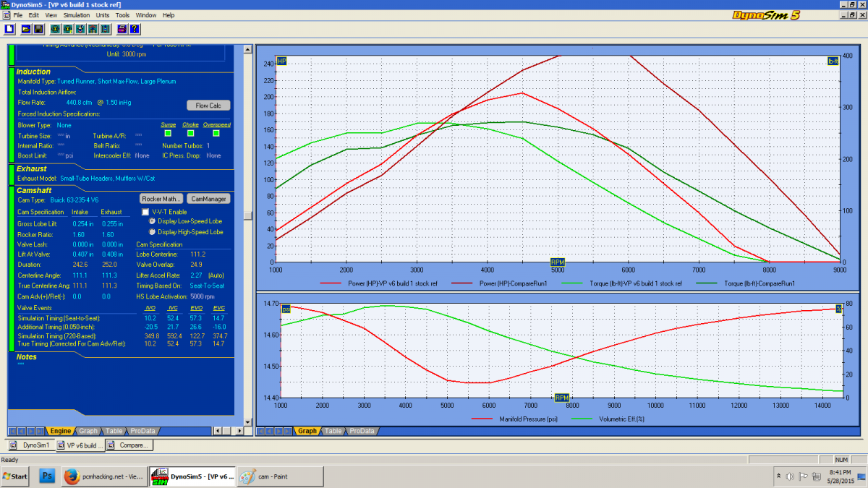Click the Valve Overlap 24.9 value

197,265
